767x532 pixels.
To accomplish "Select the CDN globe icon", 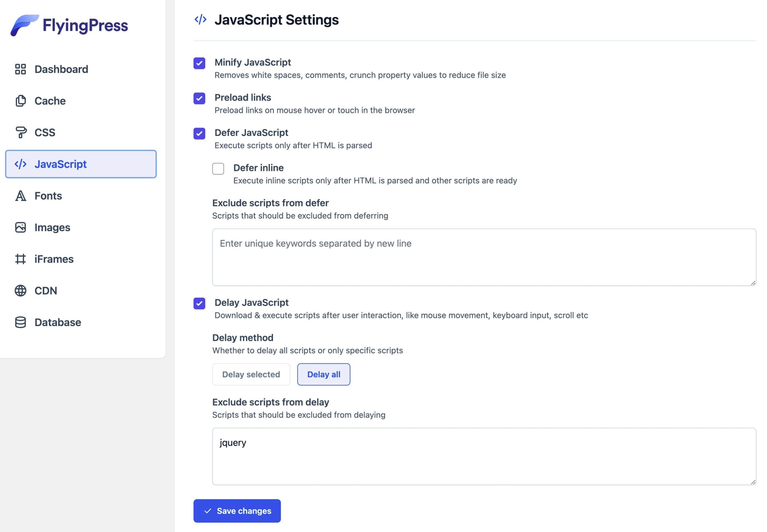I will tap(20, 290).
